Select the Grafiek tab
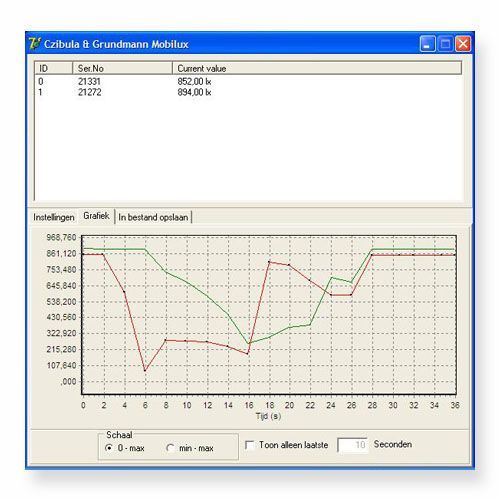This screenshot has width=500, height=500. point(96,216)
